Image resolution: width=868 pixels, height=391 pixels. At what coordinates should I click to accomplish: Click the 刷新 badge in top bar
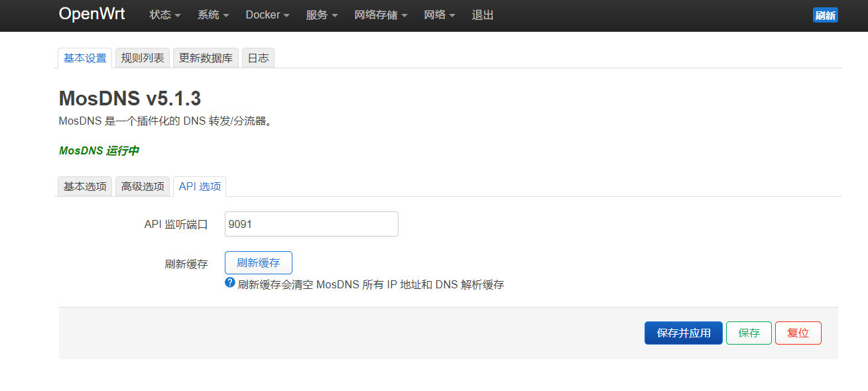tap(825, 15)
